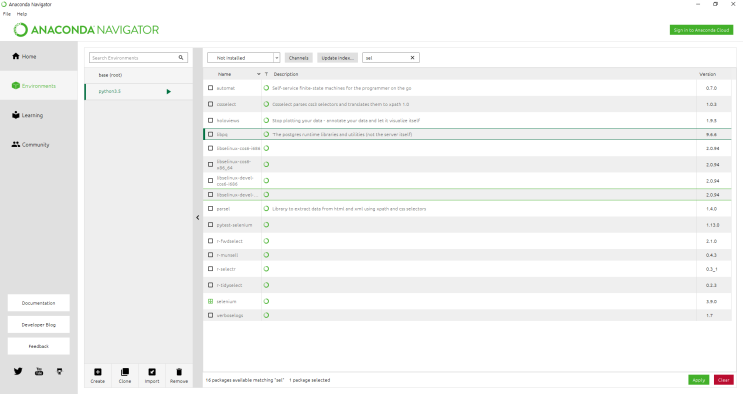Screen dimensions: 743x394
Task: Open the Learning tab
Action: click(39, 115)
